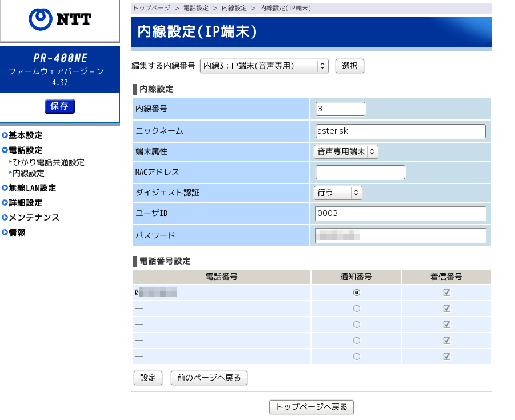
Task: Open 電話設定 from the sidebar
Action: pos(24,150)
